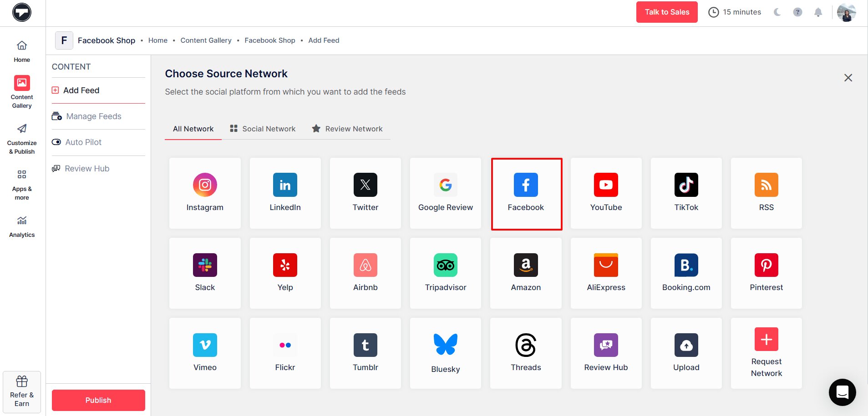Open the Apps & more section
The image size is (868, 416).
[21, 184]
